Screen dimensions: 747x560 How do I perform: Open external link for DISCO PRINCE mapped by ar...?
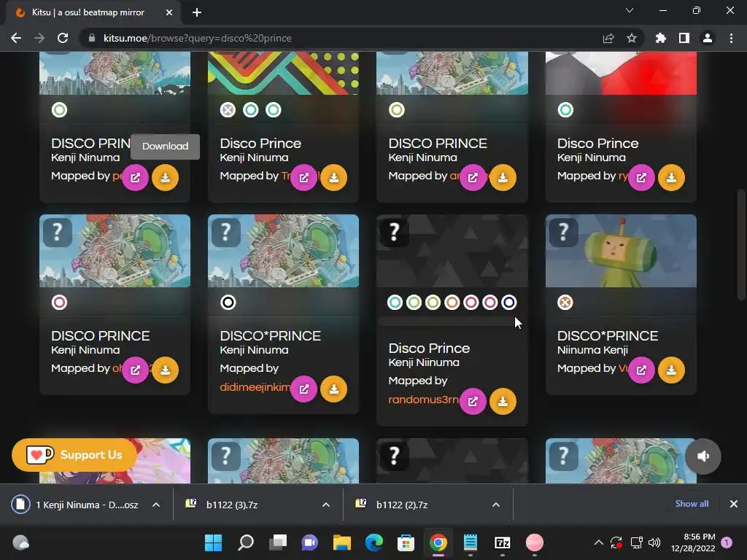point(473,178)
